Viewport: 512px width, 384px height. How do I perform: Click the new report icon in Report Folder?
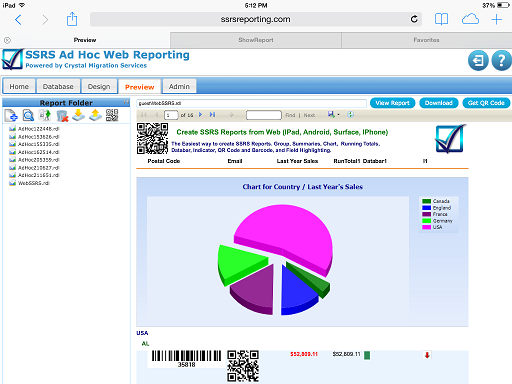pyautogui.click(x=11, y=115)
